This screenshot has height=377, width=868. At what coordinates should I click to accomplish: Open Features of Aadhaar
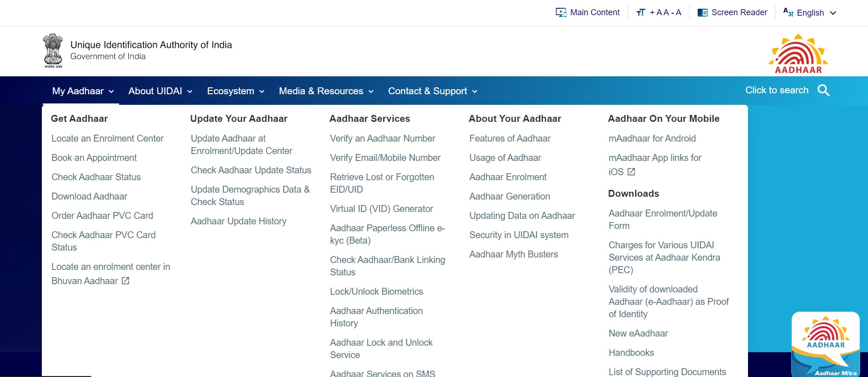[x=510, y=138]
